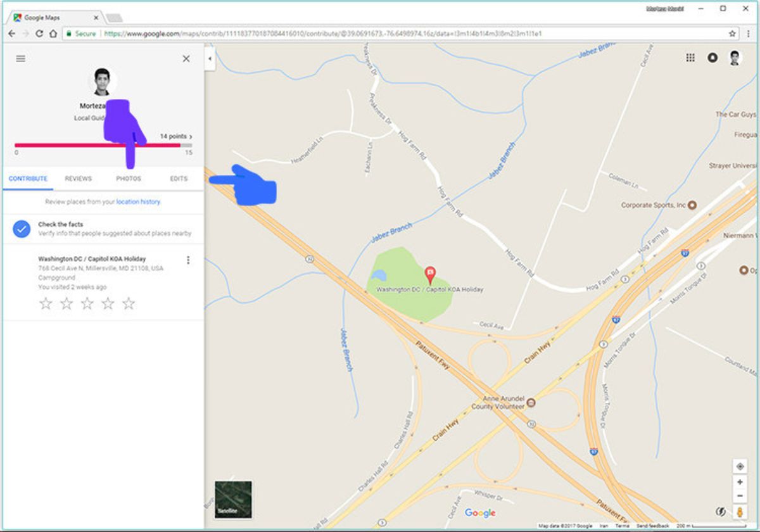Expand the 14 points details

coord(176,136)
